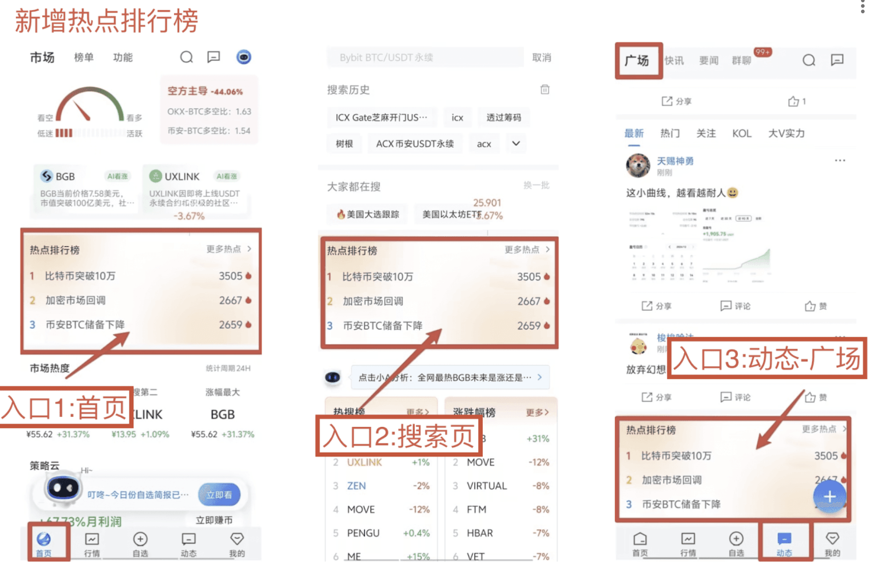The image size is (872, 588).
Task: Open the 点击小A分析 BGB banner
Action: [450, 377]
